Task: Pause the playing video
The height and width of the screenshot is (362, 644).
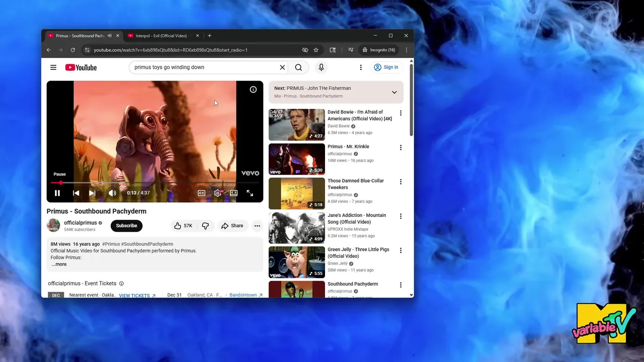Action: pos(57,193)
